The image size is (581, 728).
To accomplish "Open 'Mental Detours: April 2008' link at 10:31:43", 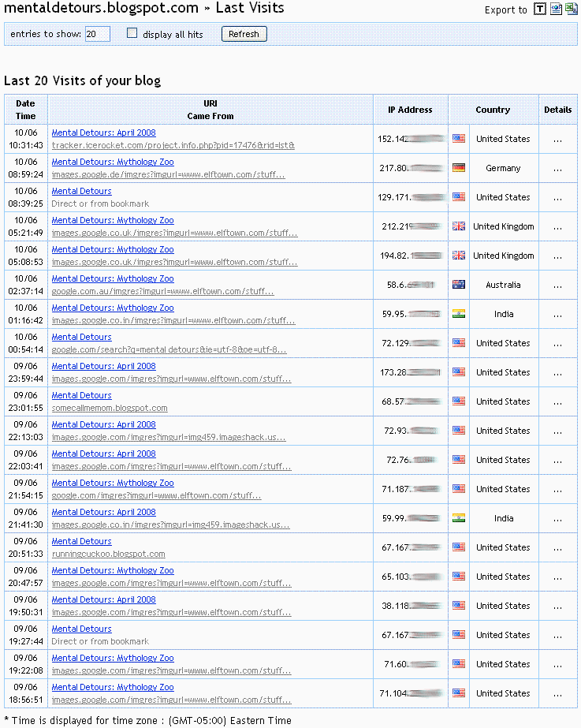I will pos(103,133).
